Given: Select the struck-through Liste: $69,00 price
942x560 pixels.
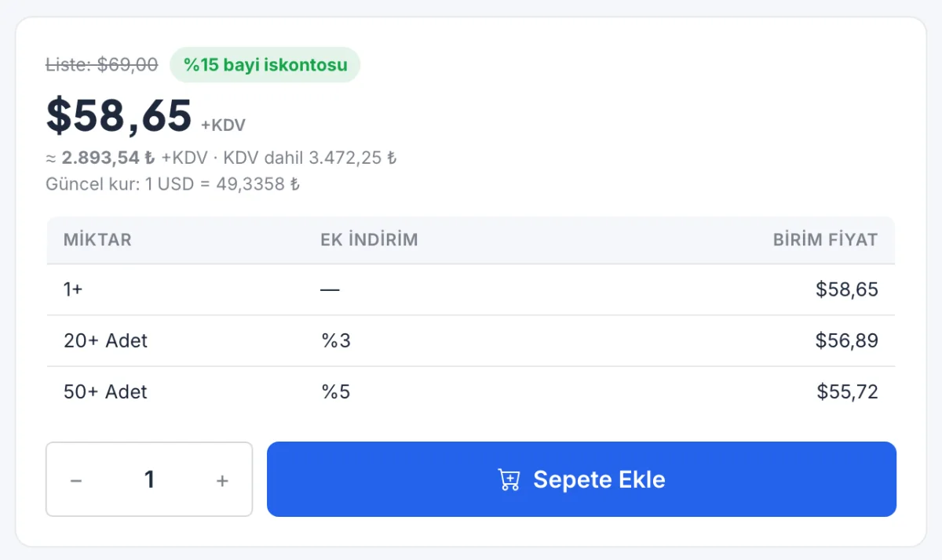Looking at the screenshot, I should [102, 64].
